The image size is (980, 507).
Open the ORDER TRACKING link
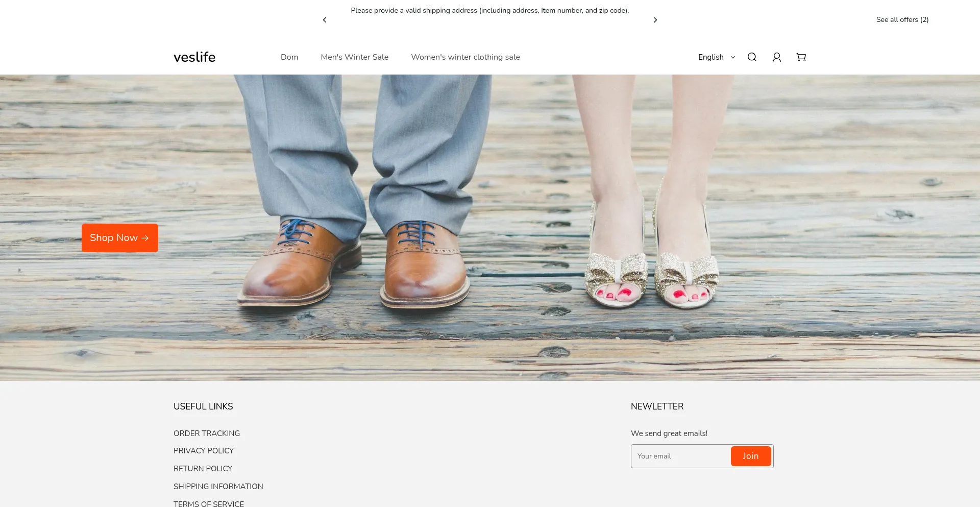click(207, 433)
